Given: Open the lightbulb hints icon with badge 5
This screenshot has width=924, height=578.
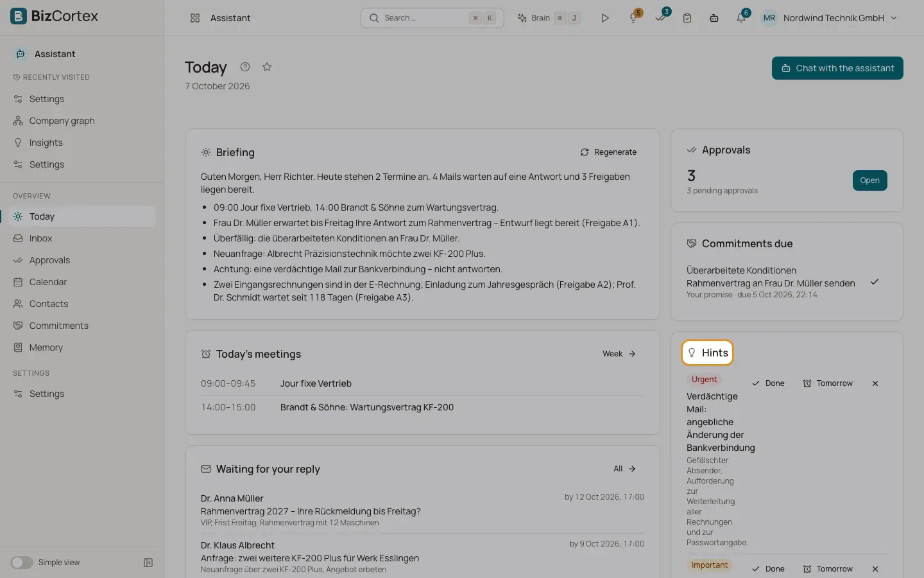Looking at the screenshot, I should [634, 18].
